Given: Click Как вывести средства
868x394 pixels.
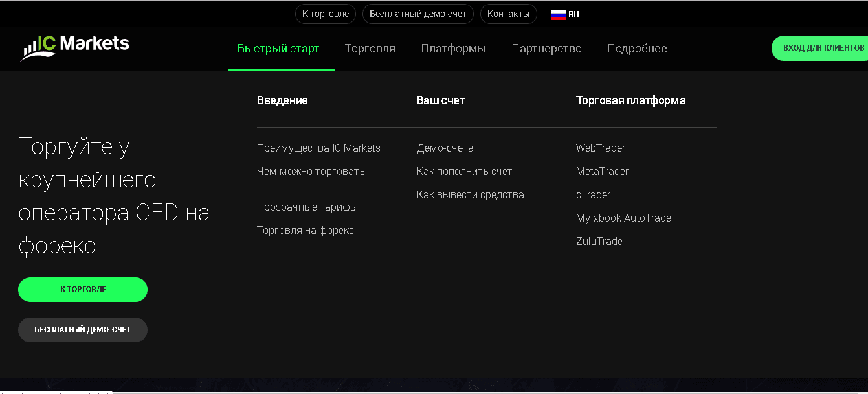Looking at the screenshot, I should [471, 194].
